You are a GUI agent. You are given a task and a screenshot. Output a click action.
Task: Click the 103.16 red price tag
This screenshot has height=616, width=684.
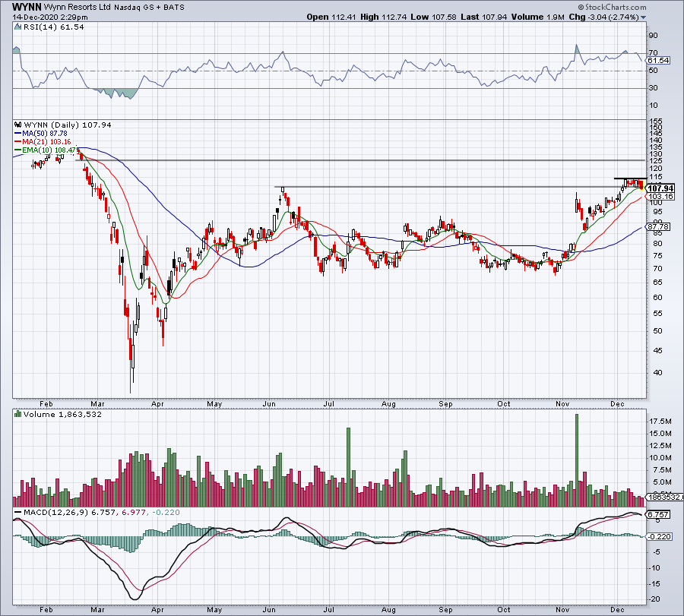660,197
